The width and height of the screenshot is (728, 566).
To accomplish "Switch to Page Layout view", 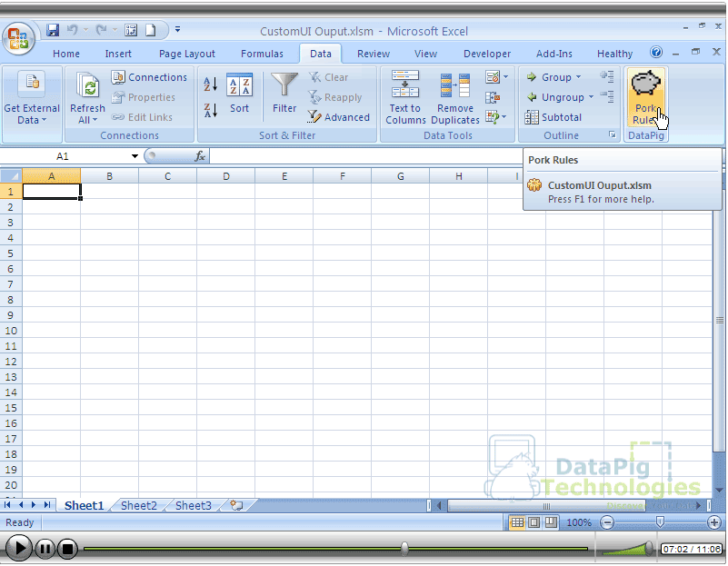I will coord(534,523).
